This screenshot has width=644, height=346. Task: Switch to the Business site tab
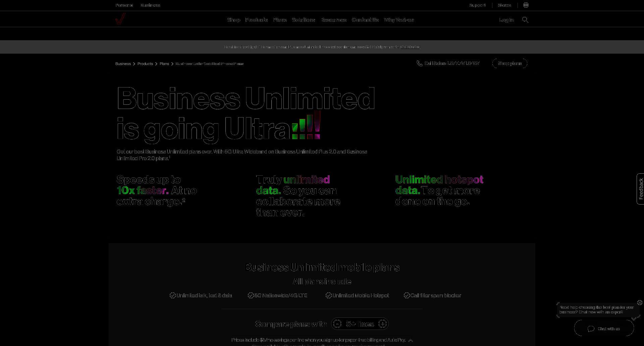[x=150, y=5]
